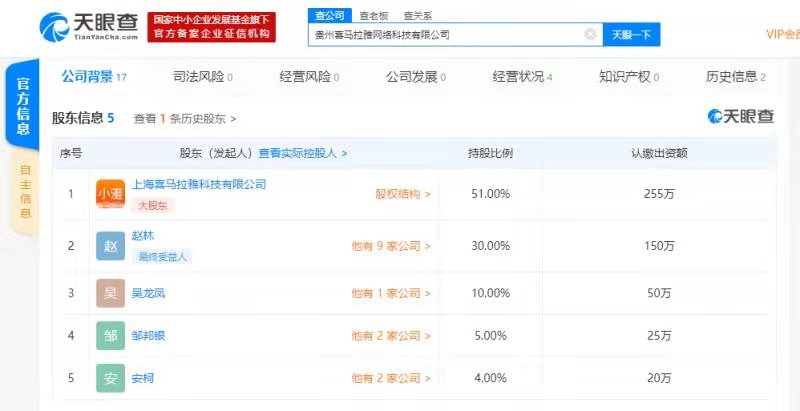The image size is (800, 411).
Task: Open the VIP会员 link in header
Action: click(782, 34)
